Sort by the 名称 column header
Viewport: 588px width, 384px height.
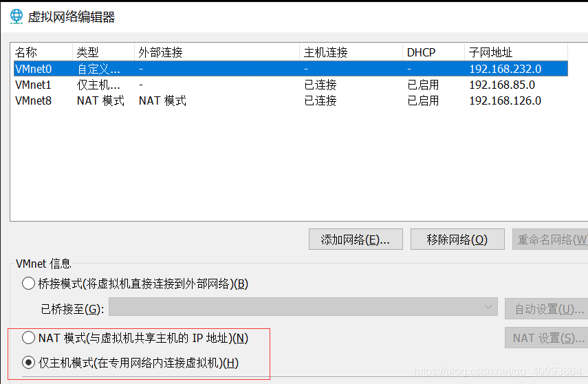click(x=41, y=52)
